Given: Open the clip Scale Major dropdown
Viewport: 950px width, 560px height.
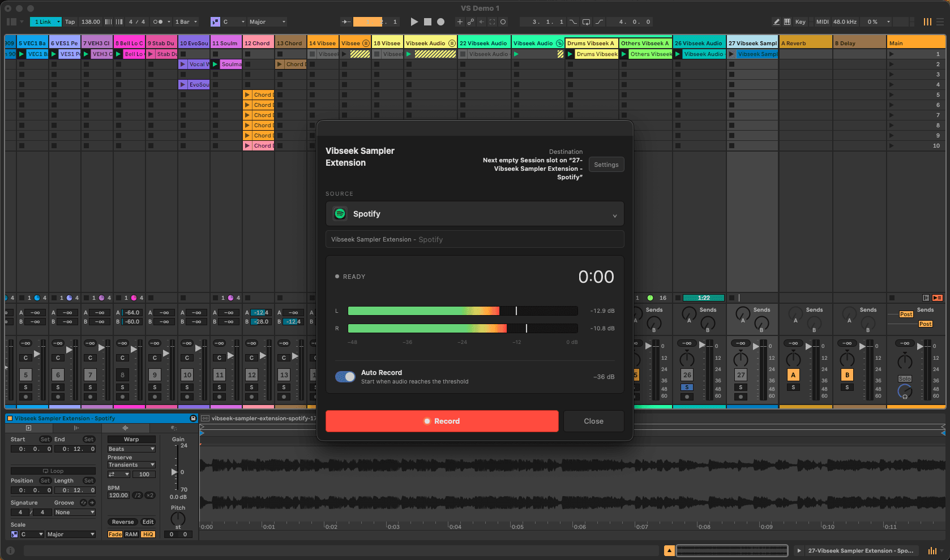Looking at the screenshot, I should [x=71, y=534].
